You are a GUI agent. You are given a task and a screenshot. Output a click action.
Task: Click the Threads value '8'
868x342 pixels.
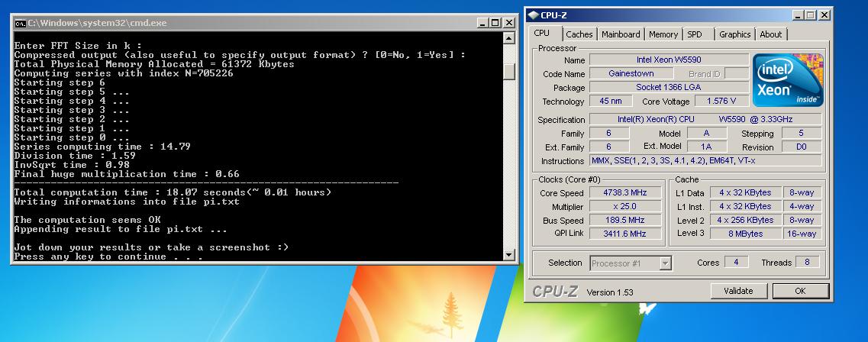[x=807, y=263]
